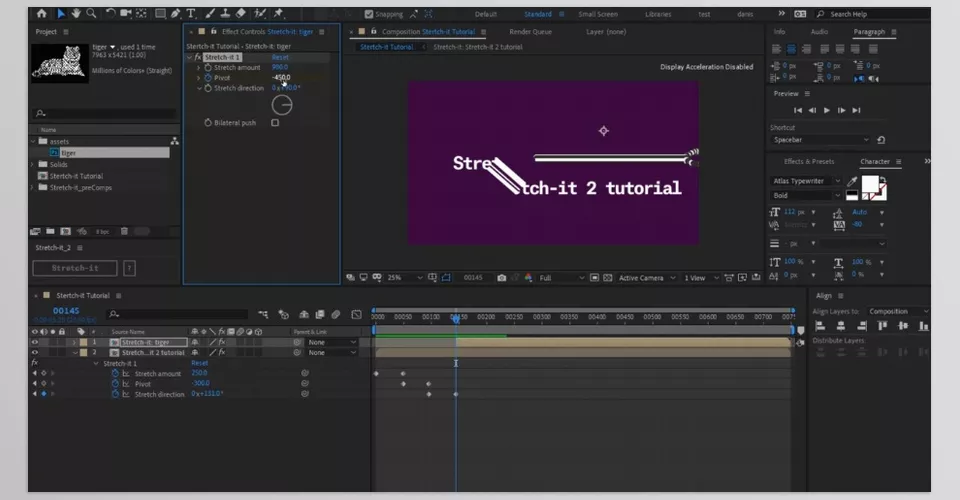Click Reset for Stretch-it 1 in Effect Controls
Image resolution: width=960 pixels, height=500 pixels.
[x=280, y=57]
